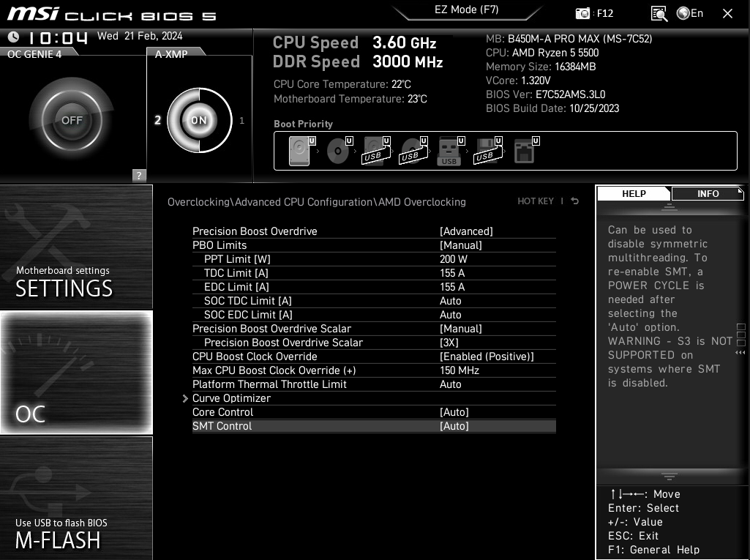Click the PBO Limits row label
This screenshot has height=560, width=750.
pyautogui.click(x=220, y=245)
